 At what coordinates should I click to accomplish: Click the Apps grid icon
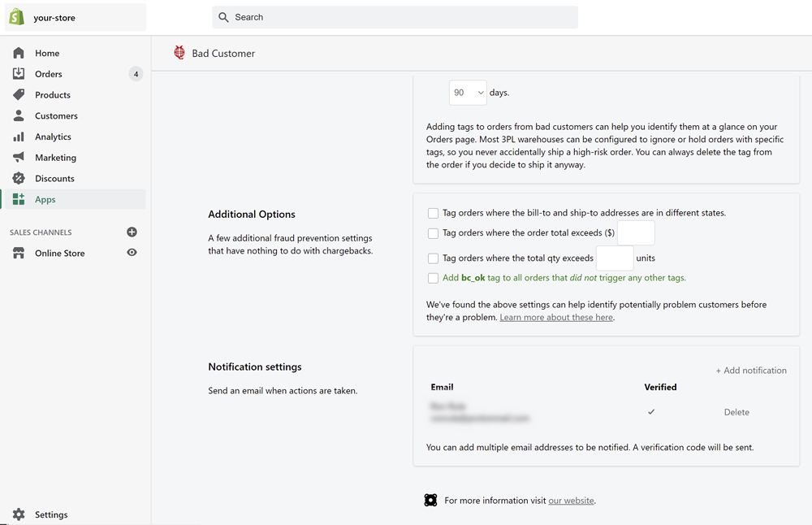tap(19, 199)
